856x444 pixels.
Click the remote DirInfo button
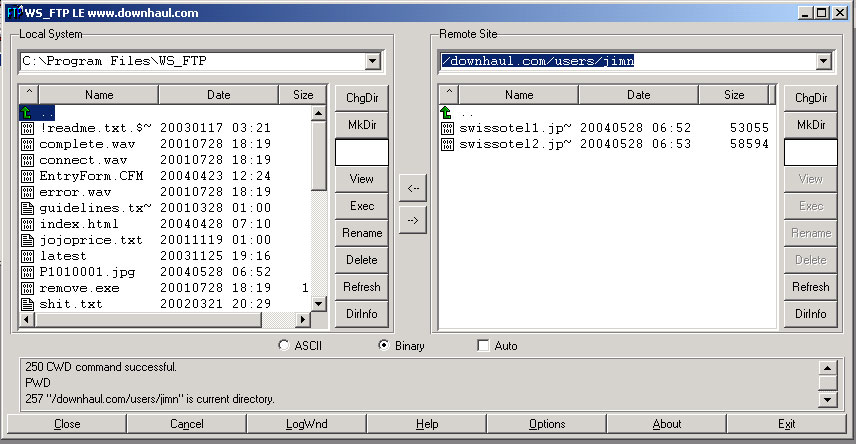pos(811,314)
